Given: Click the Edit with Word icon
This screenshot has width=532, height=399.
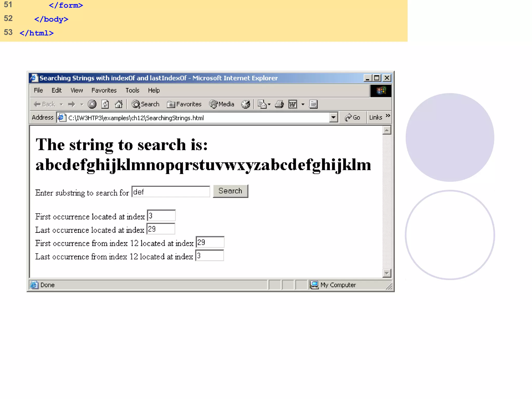Looking at the screenshot, I should (293, 104).
